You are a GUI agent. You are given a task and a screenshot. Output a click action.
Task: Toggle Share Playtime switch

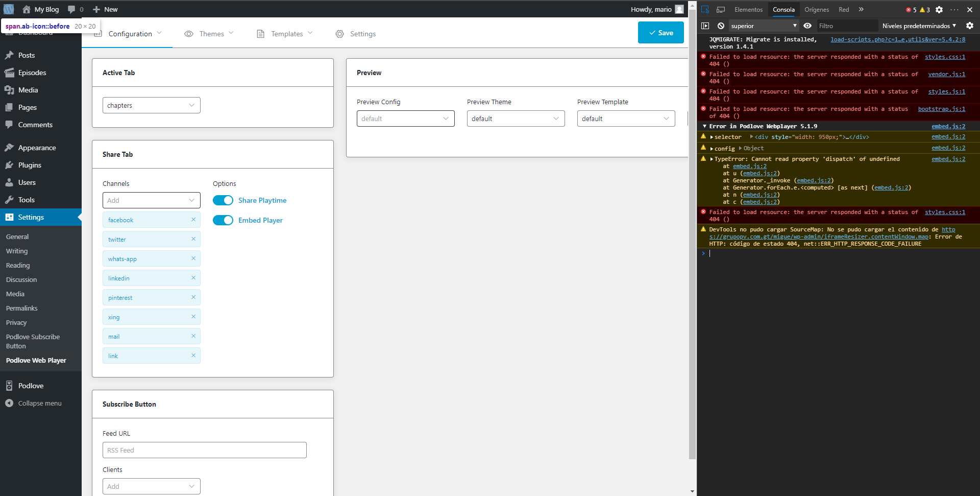223,200
